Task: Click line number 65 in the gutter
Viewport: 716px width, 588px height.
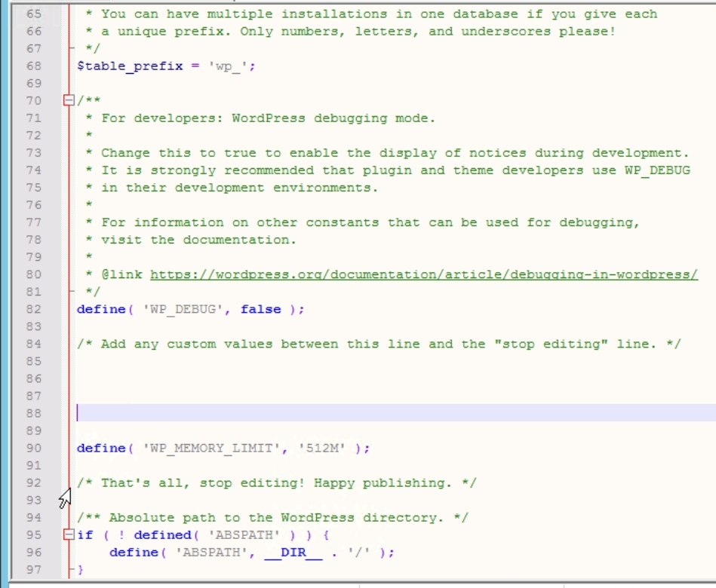Action: (x=34, y=14)
